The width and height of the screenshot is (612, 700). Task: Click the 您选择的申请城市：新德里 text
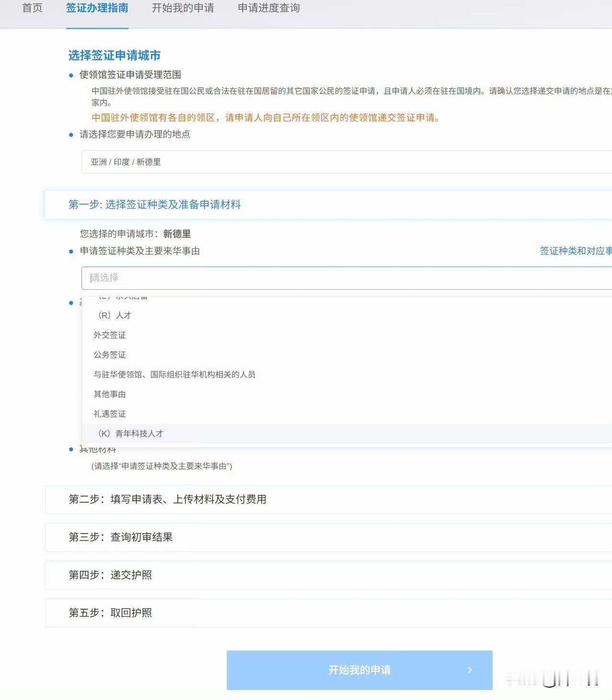135,234
